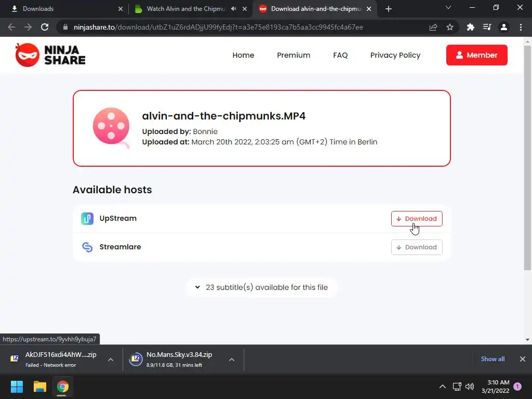The image size is (532, 399).
Task: Open the notification badge icon
Action: click(x=517, y=387)
